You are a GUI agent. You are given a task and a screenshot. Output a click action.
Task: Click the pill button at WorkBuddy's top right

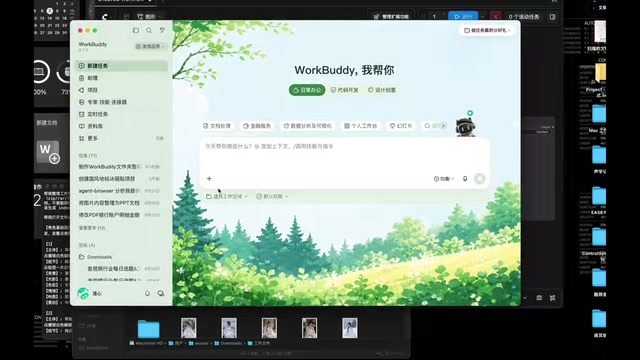point(487,30)
